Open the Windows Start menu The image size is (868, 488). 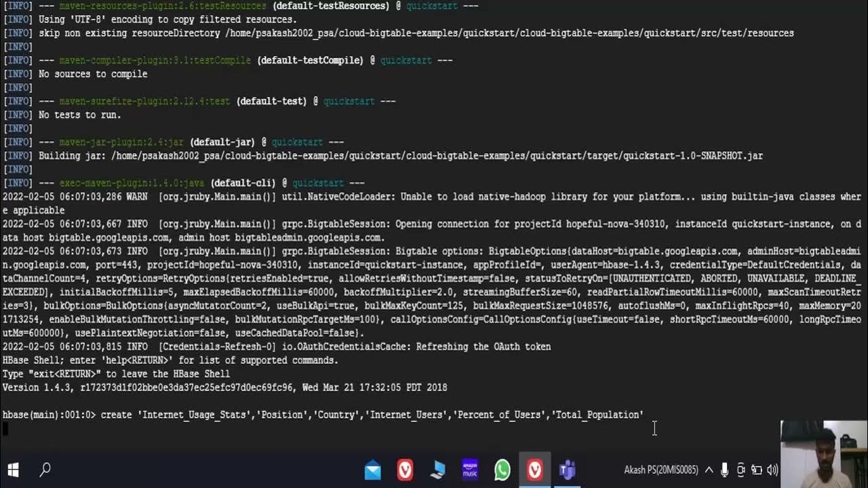(x=13, y=470)
